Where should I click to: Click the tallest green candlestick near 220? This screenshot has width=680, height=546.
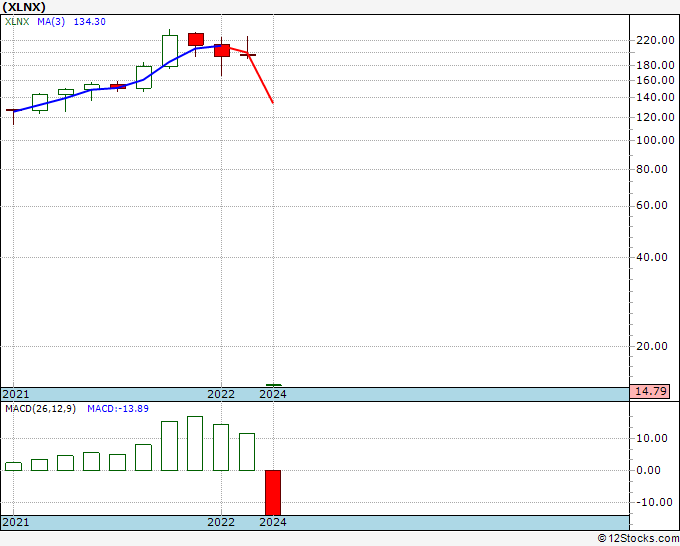170,51
